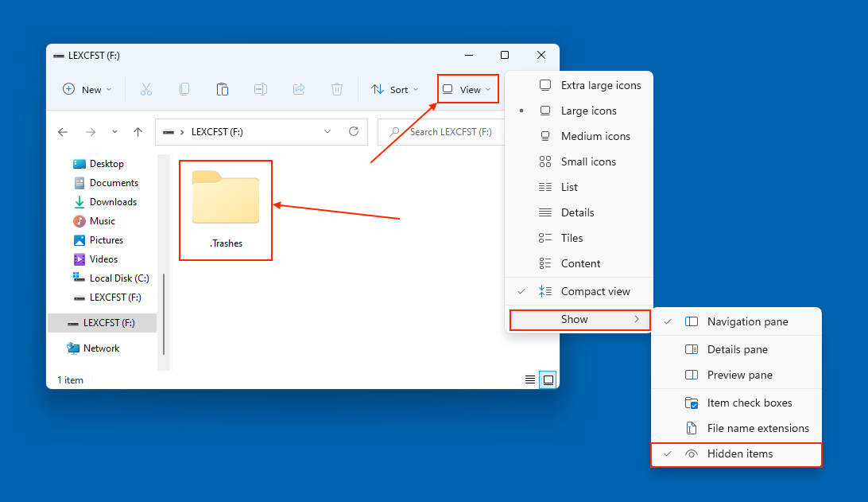This screenshot has width=868, height=502.
Task: Click the Share icon in toolbar
Action: click(x=299, y=90)
